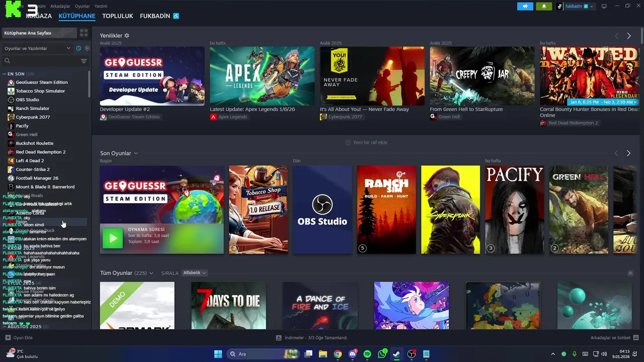Open the Oyunlar ve Yazılımlar dropdown
This screenshot has width=644, height=362.
pos(38,48)
